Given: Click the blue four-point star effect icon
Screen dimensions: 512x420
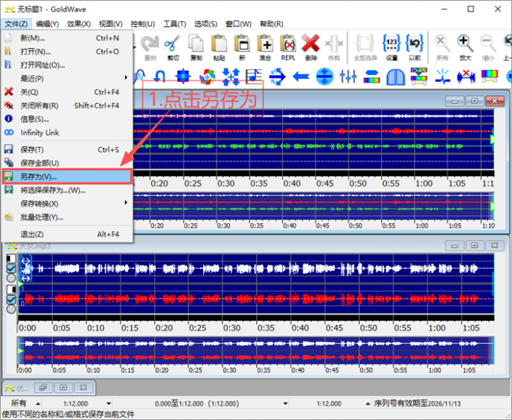Looking at the screenshot, I should click(x=183, y=76).
